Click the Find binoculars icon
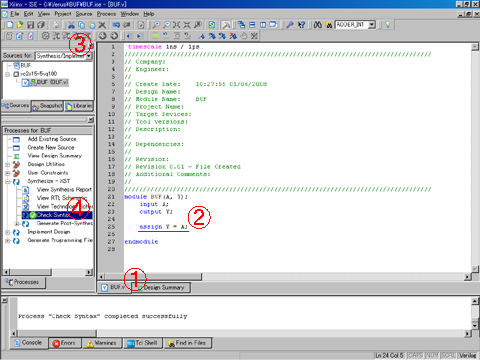The image size is (480, 360). click(x=318, y=25)
